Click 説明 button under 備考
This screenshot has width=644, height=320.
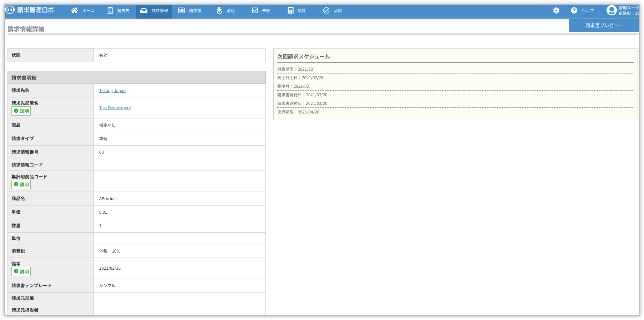21,271
